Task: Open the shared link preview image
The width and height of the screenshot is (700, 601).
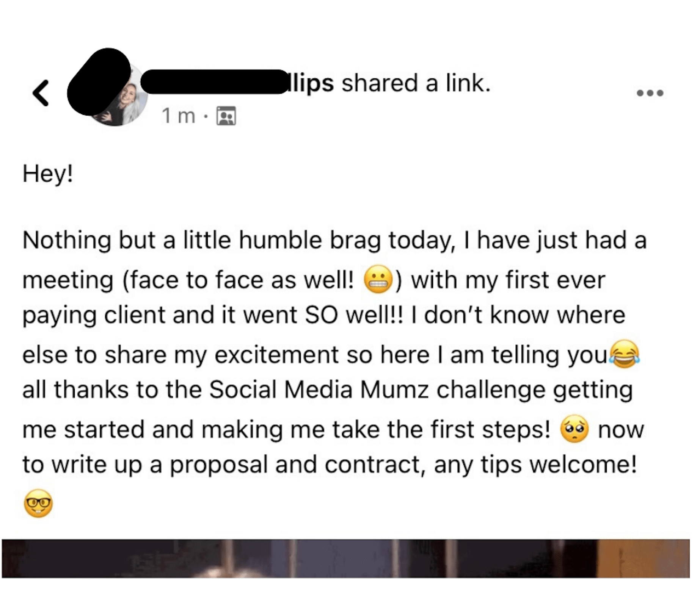Action: (345, 558)
